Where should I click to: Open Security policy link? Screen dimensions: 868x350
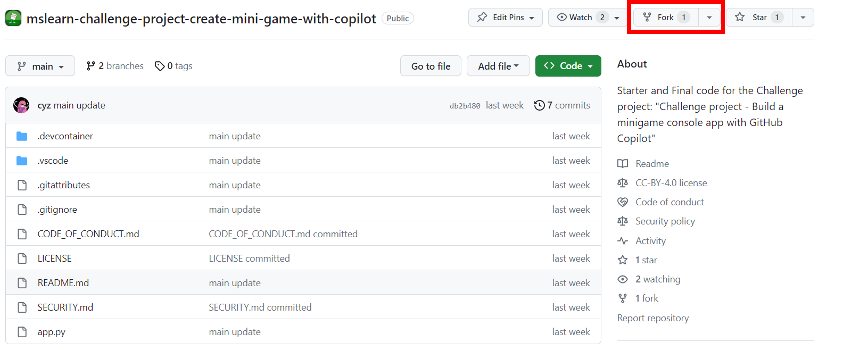pos(665,221)
